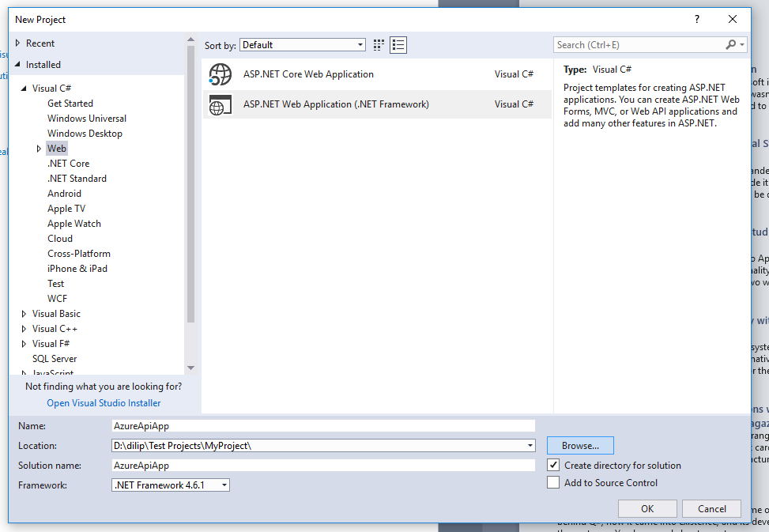
Task: Expand the Visual Basic node
Action: [24, 314]
